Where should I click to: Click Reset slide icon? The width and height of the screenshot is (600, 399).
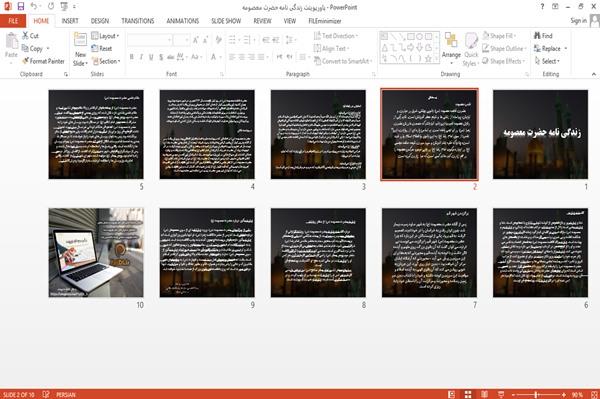pyautogui.click(x=95, y=49)
